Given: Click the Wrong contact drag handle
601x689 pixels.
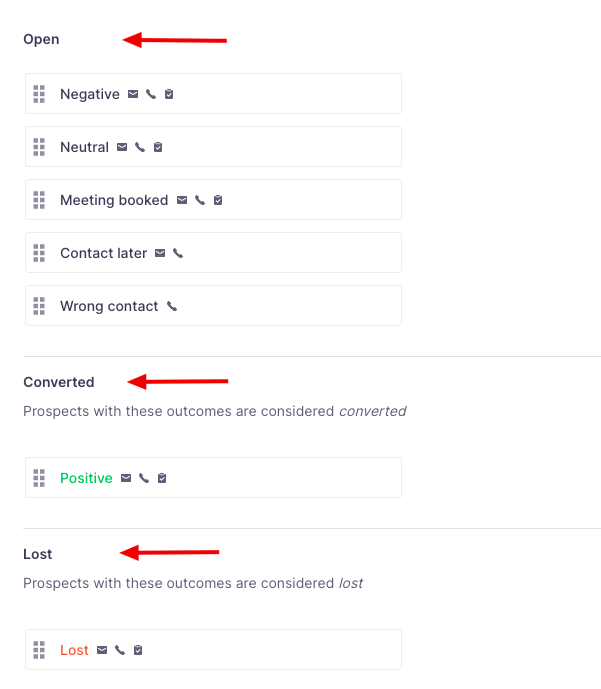Looking at the screenshot, I should coord(39,306).
